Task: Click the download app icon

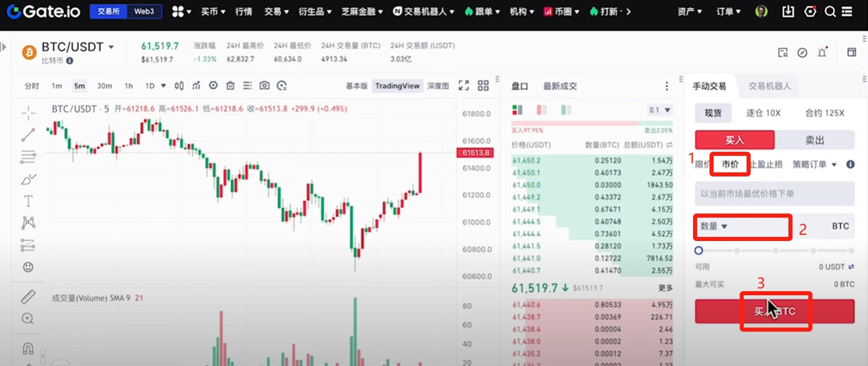Action: [788, 12]
